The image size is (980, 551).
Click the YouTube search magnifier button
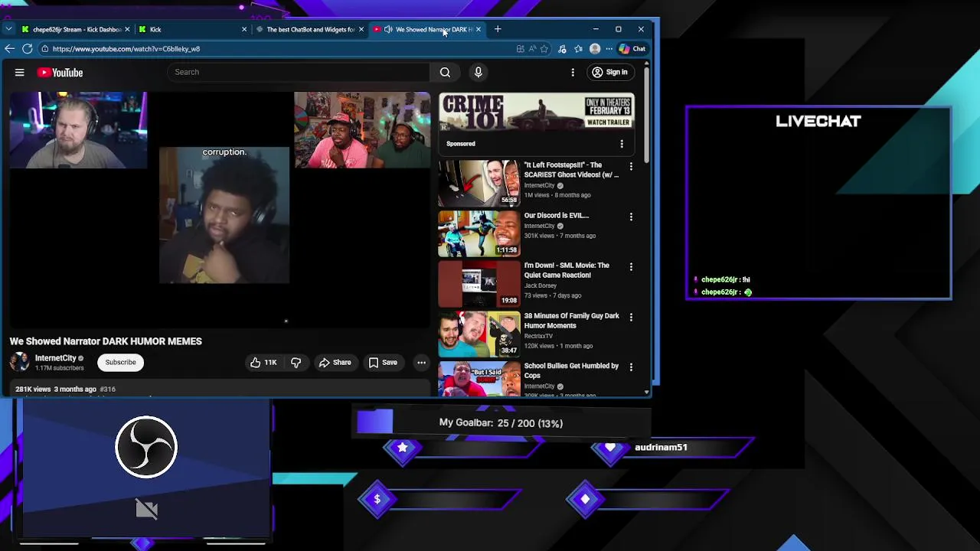click(445, 72)
